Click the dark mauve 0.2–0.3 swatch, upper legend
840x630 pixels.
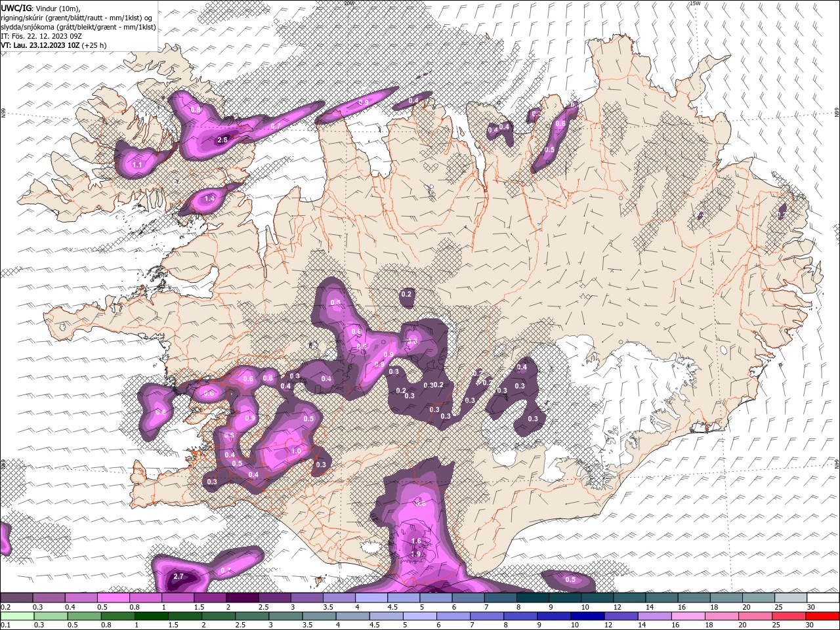click(16, 598)
